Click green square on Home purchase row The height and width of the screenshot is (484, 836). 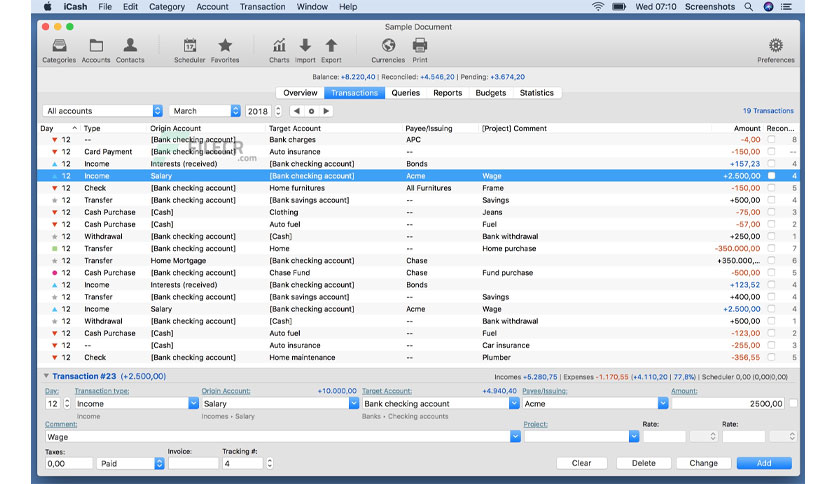[x=54, y=249]
